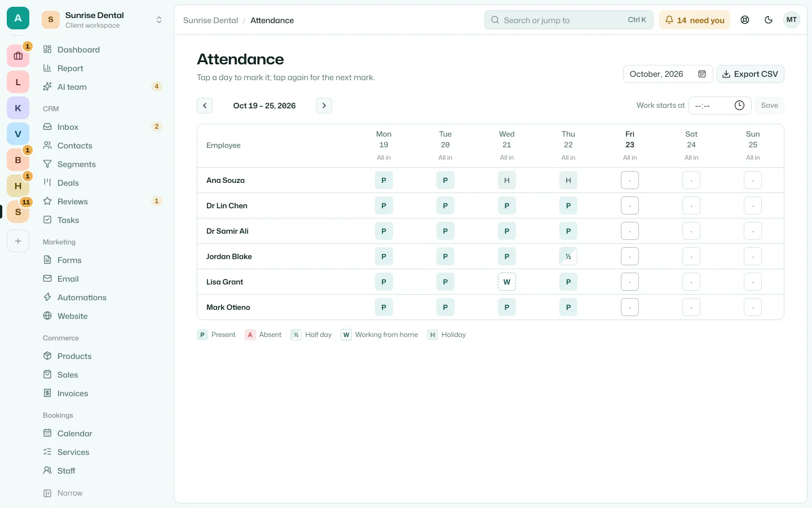Viewport: 812px width, 508px height.
Task: Switch to the B workspace avatar
Action: point(18,160)
